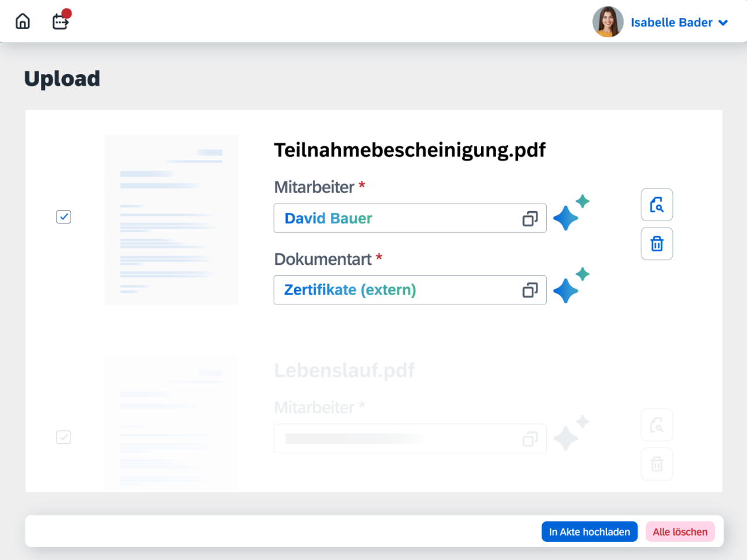Click the Isabelle Bader profile picture
747x560 pixels.
pyautogui.click(x=608, y=22)
